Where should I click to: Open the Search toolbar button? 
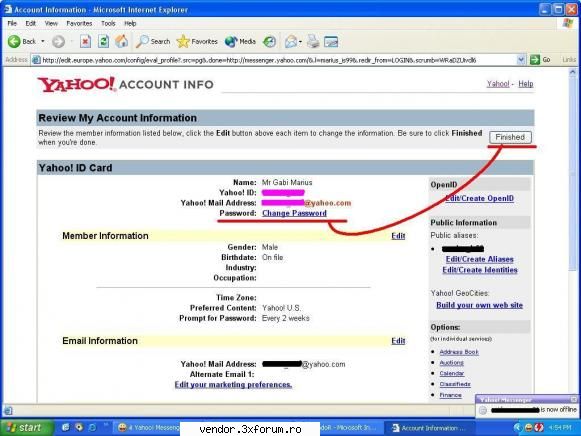pyautogui.click(x=153, y=41)
